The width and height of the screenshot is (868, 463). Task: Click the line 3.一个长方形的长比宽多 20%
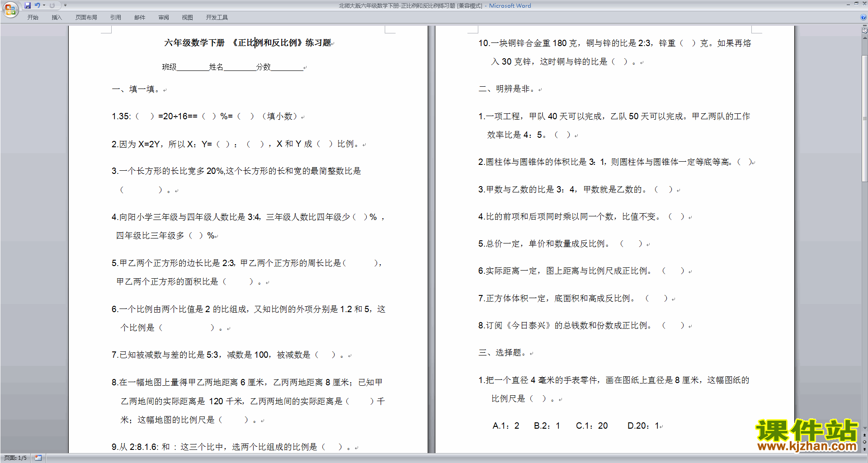tap(236, 171)
